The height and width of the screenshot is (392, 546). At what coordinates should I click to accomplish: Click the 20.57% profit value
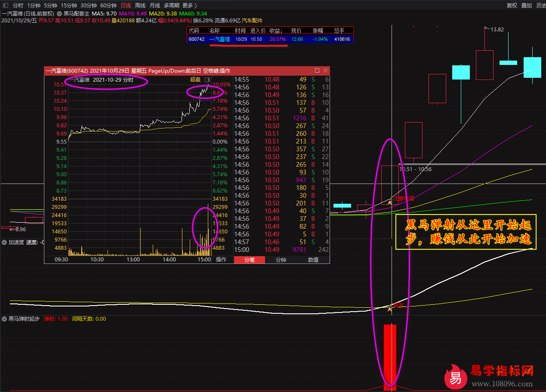(x=278, y=39)
